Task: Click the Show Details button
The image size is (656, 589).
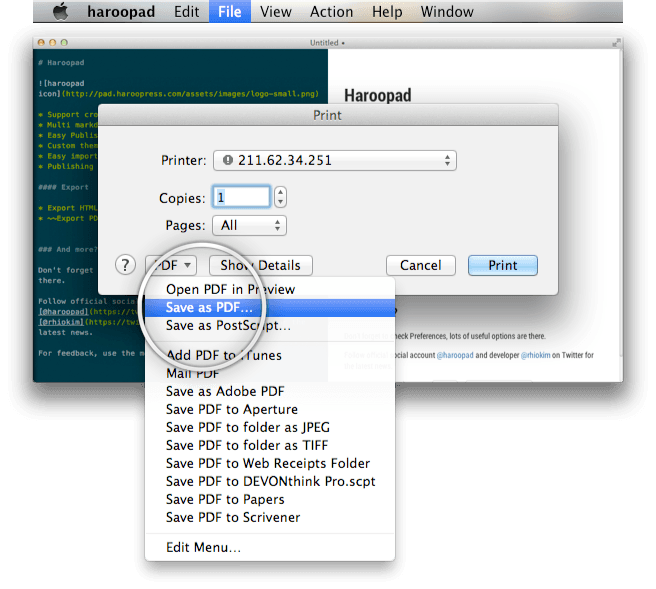Action: tap(260, 265)
